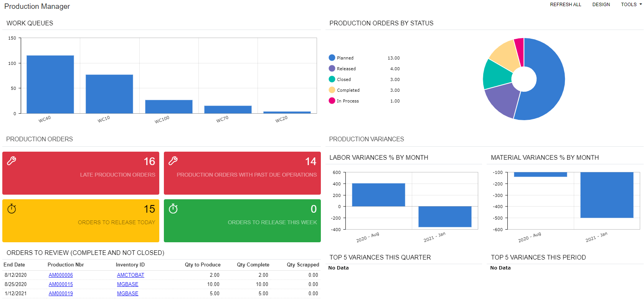Select the WC40 bar in Work Queues
The image size is (644, 301).
pos(50,84)
